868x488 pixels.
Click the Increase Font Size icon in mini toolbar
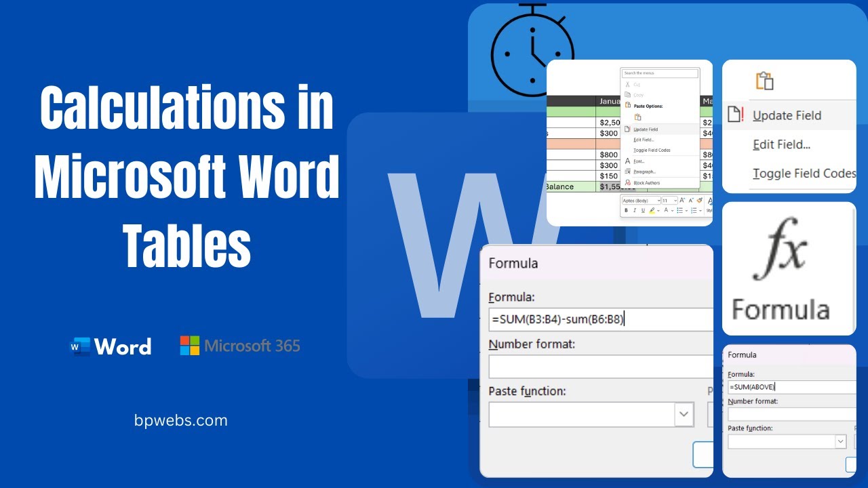point(682,200)
